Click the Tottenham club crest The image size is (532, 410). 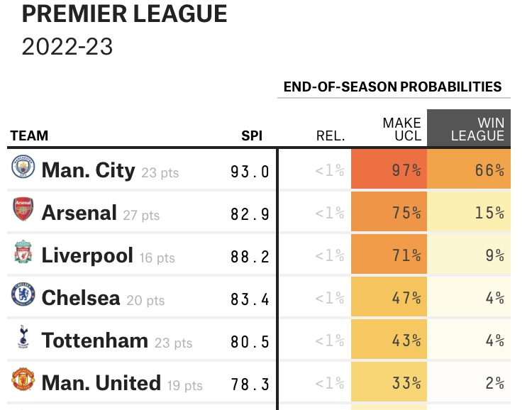23,338
